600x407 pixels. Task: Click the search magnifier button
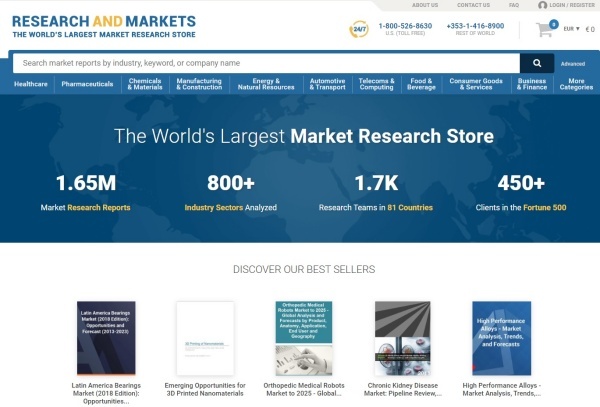tap(537, 63)
